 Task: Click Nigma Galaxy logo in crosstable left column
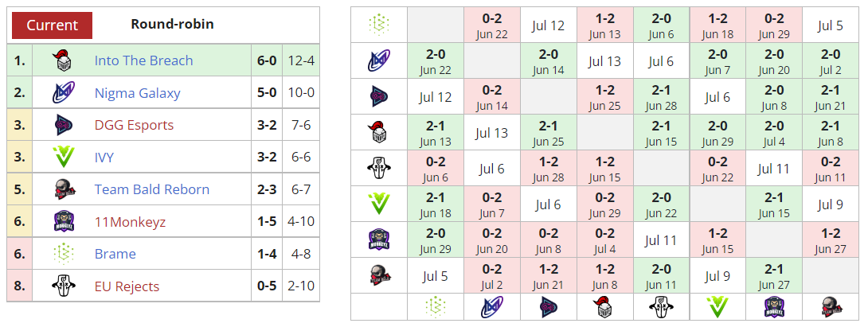click(378, 61)
